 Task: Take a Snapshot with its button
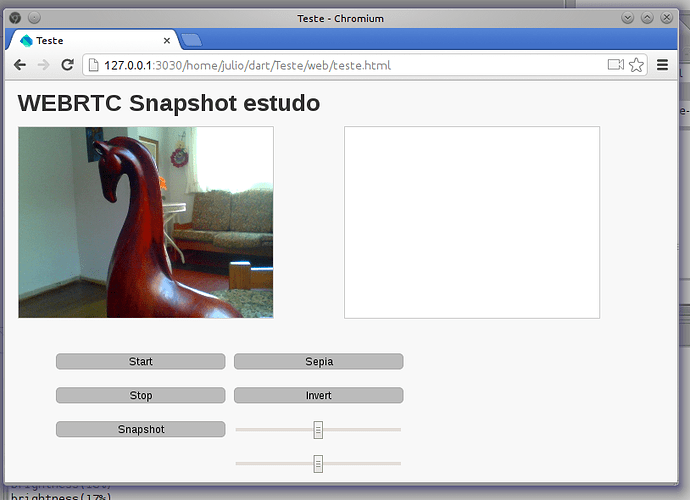(x=141, y=429)
